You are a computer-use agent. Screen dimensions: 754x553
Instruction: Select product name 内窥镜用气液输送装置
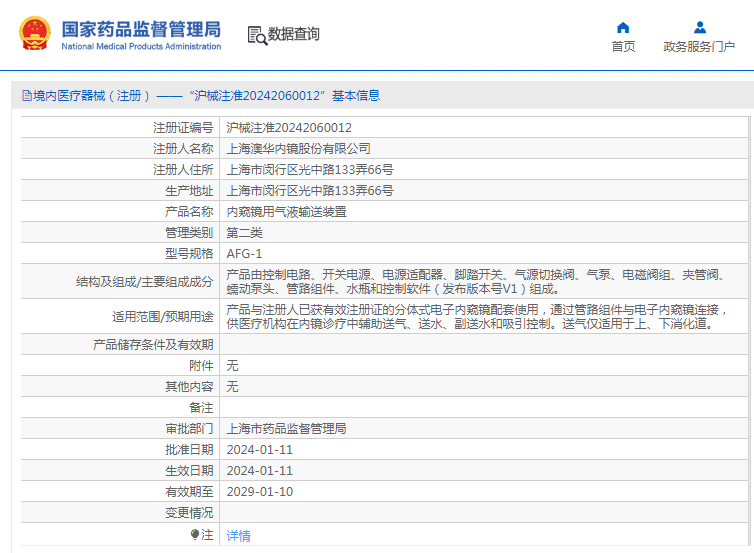[287, 212]
